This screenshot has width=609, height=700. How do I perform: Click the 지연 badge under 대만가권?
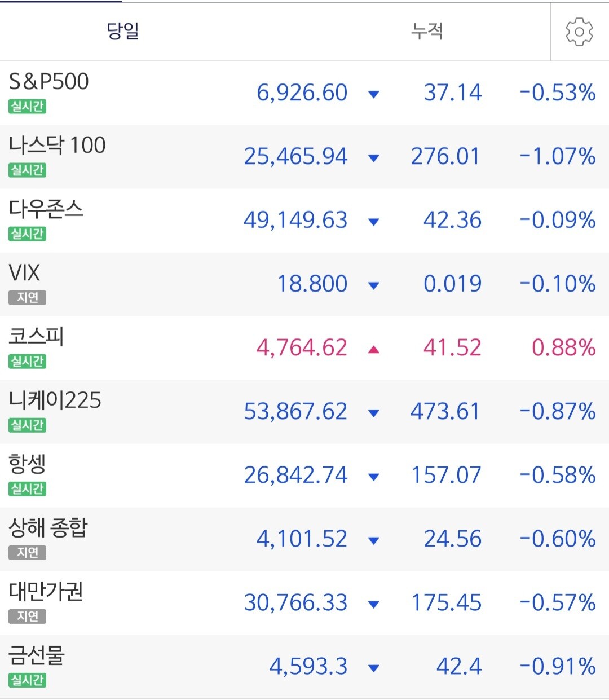(27, 617)
